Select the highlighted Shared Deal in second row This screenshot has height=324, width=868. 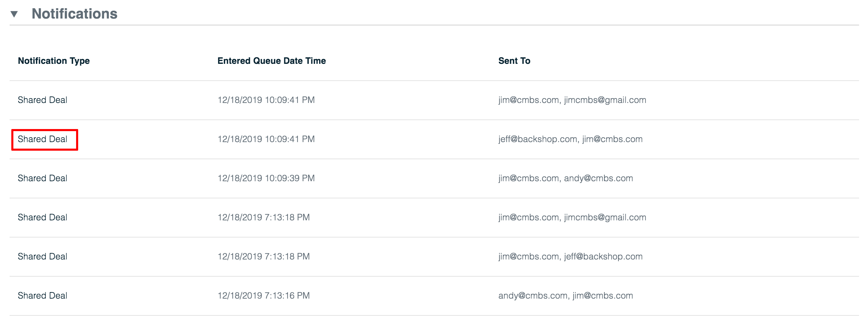click(43, 139)
